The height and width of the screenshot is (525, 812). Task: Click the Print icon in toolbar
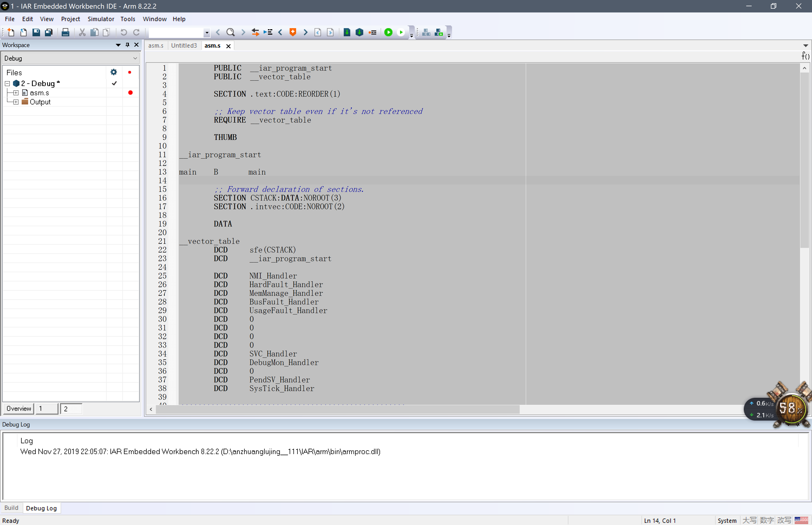pyautogui.click(x=65, y=32)
